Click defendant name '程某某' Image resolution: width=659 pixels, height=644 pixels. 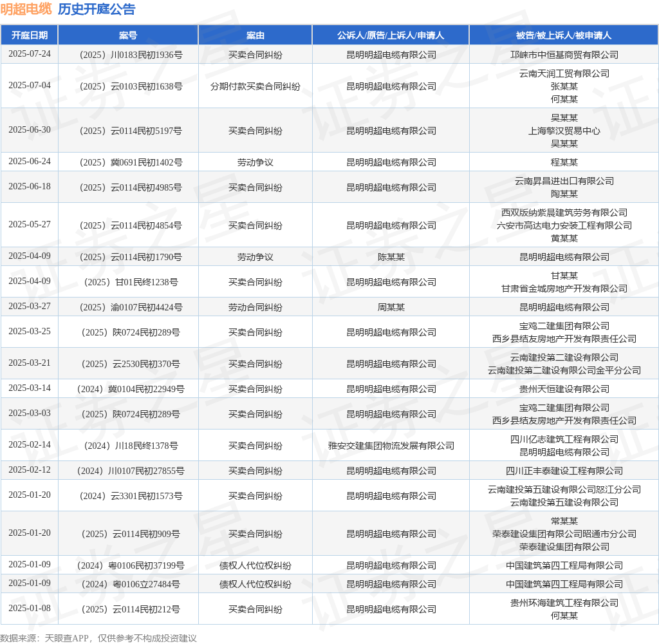(x=564, y=162)
